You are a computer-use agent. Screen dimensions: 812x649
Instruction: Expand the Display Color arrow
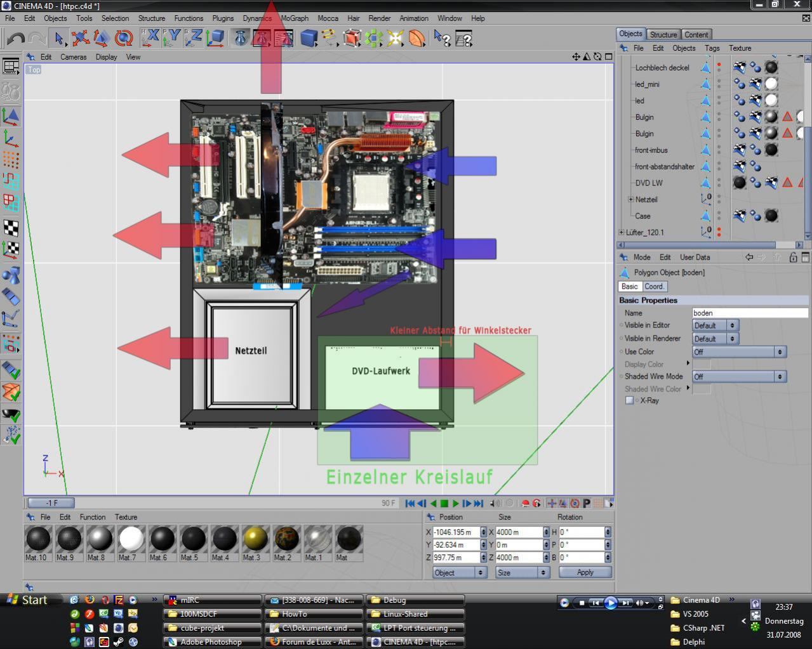[688, 364]
